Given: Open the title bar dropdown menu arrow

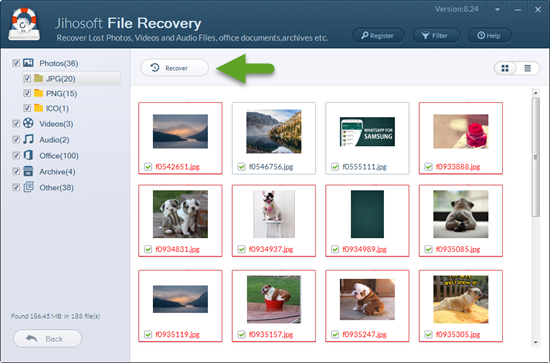Looking at the screenshot, I should click(497, 10).
